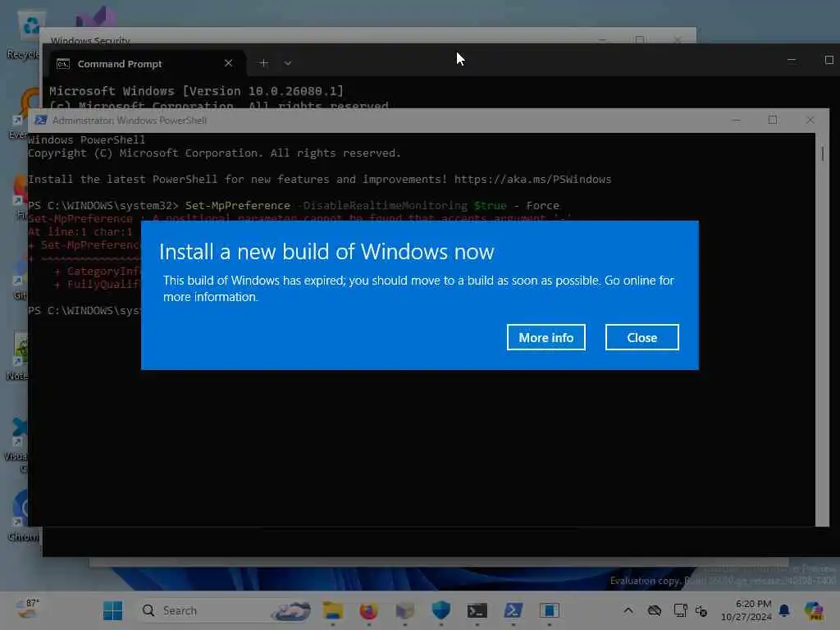Switch to Terminal via taskbar icon
Viewport: 840px width, 630px height.
(x=477, y=610)
